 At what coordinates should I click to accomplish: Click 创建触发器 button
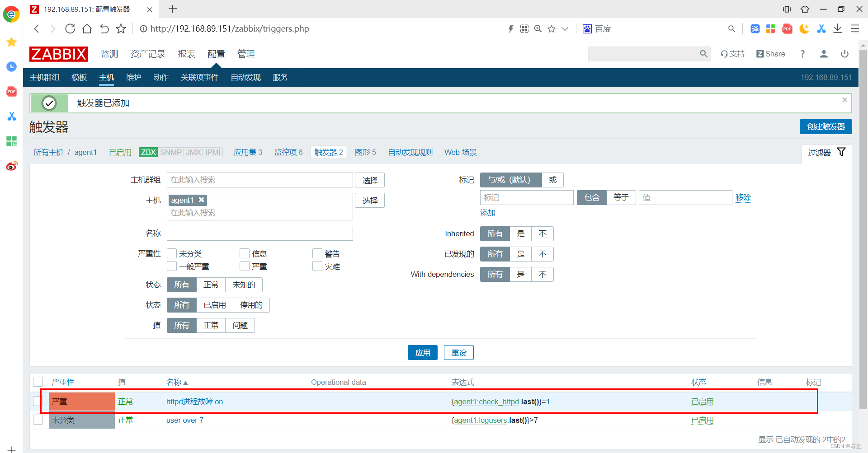[x=826, y=126]
